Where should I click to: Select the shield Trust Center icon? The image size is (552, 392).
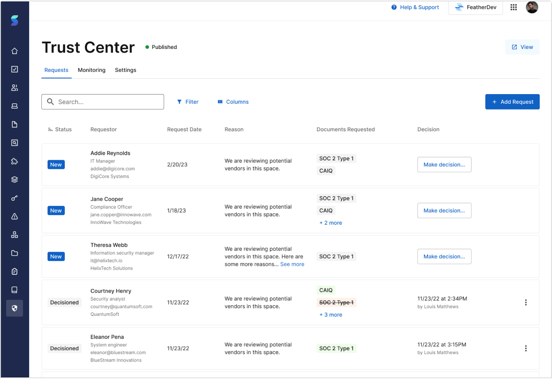pos(14,308)
